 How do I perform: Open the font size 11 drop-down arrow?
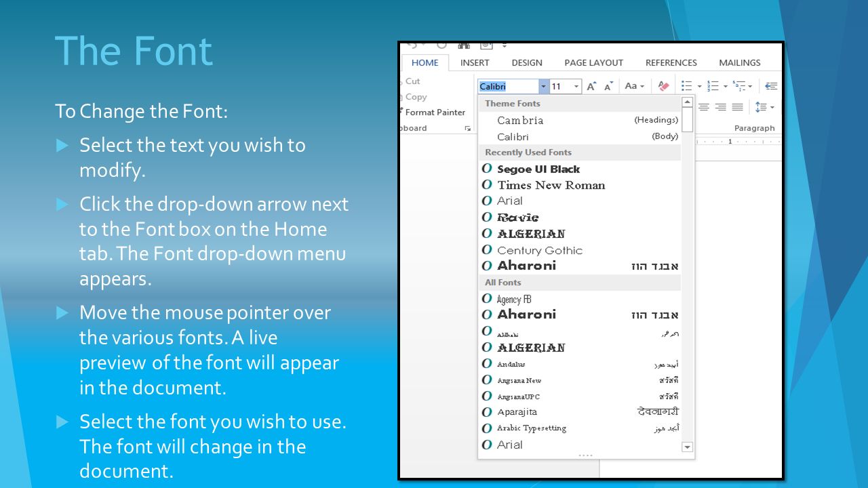pyautogui.click(x=576, y=86)
